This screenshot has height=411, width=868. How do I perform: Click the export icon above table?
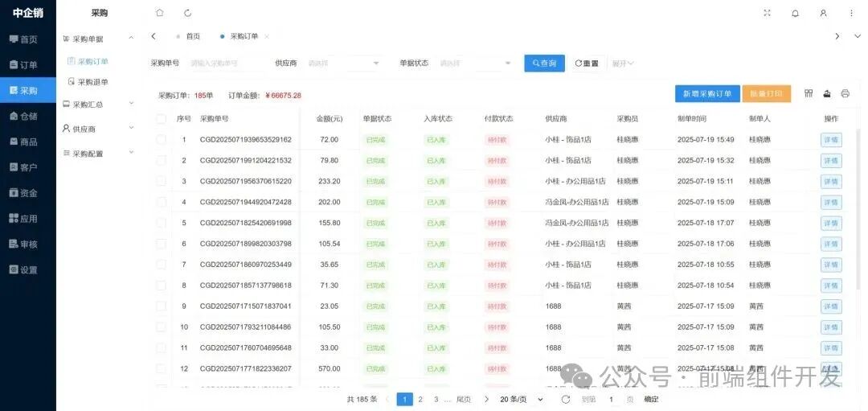827,93
